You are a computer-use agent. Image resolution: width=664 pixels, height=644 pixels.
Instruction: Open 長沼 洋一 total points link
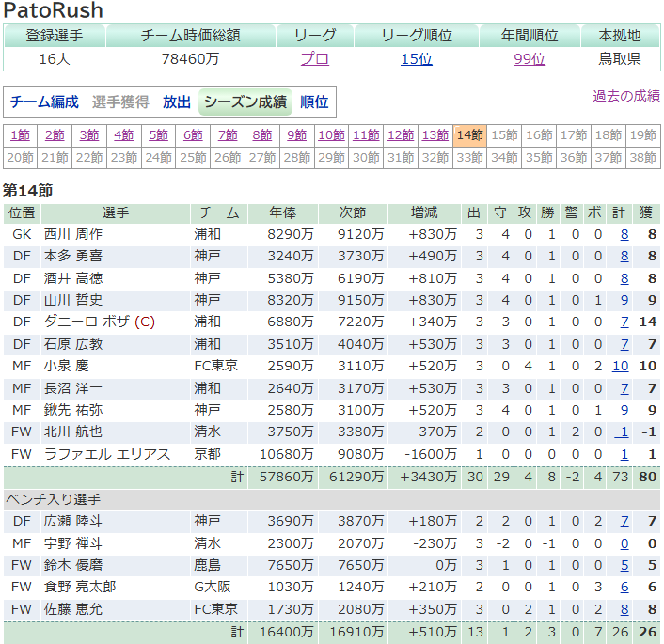(x=624, y=388)
